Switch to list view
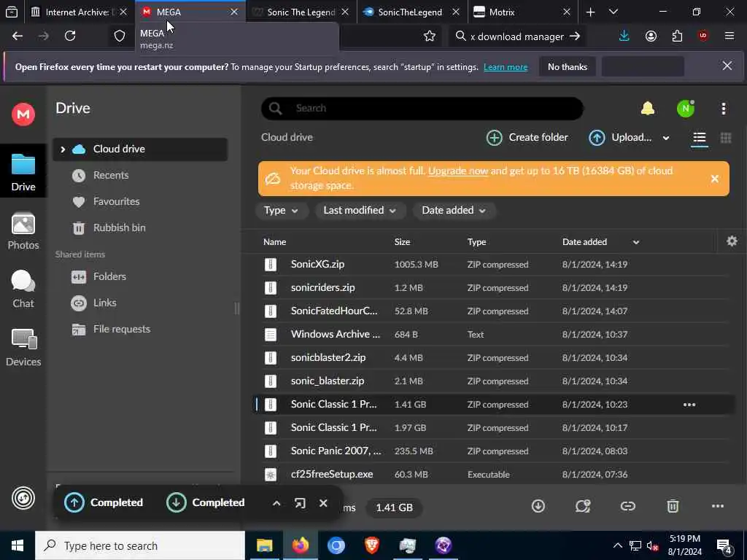Image resolution: width=747 pixels, height=560 pixels. click(700, 138)
